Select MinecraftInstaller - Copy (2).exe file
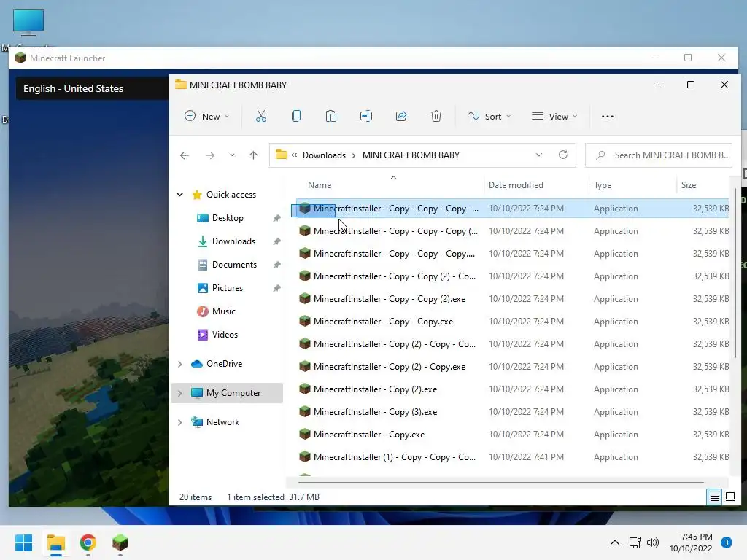Viewport: 747px width, 560px height. pos(513,389)
